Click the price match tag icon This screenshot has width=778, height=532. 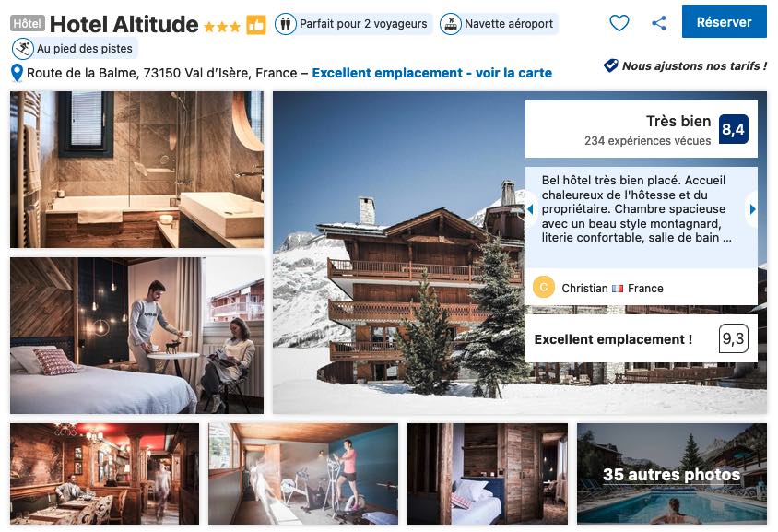tap(610, 65)
